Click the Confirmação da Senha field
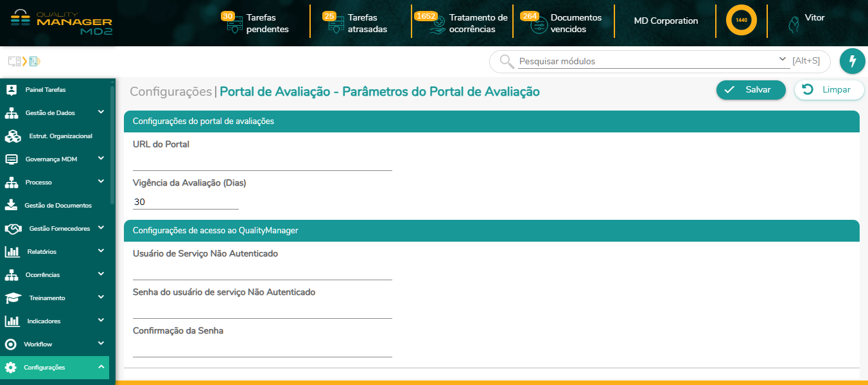The height and width of the screenshot is (385, 868). click(x=262, y=349)
